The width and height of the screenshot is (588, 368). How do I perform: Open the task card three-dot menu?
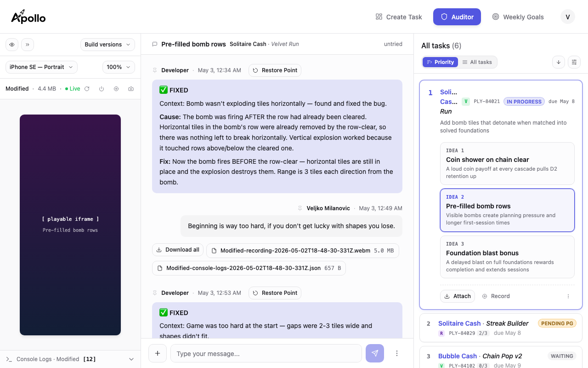click(568, 296)
